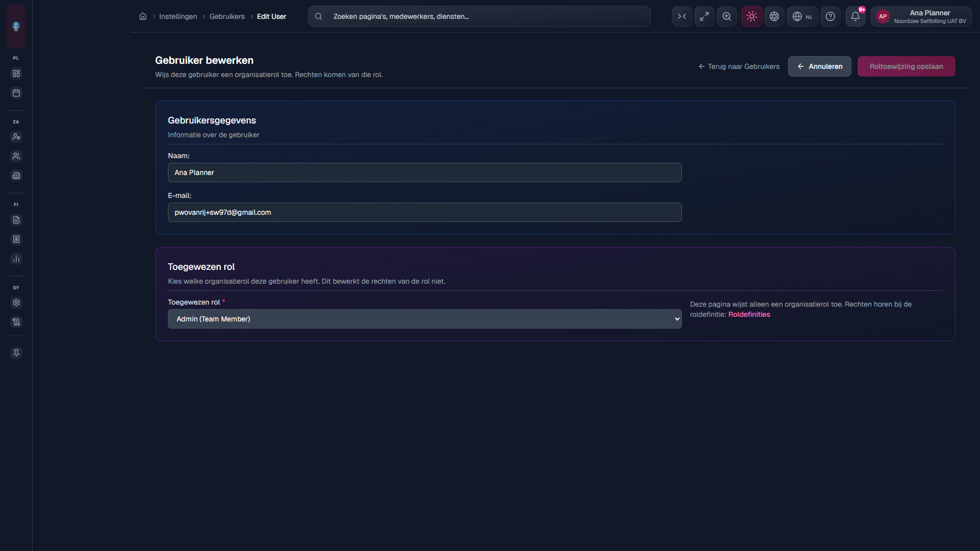980x551 pixels.
Task: Click the Edit User breadcrumb
Action: tap(272, 16)
